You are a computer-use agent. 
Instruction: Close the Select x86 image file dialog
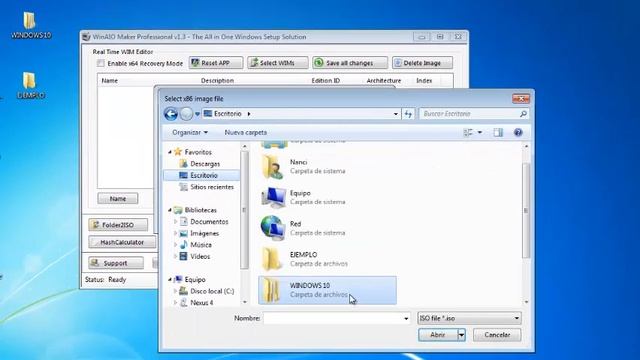coord(521,98)
